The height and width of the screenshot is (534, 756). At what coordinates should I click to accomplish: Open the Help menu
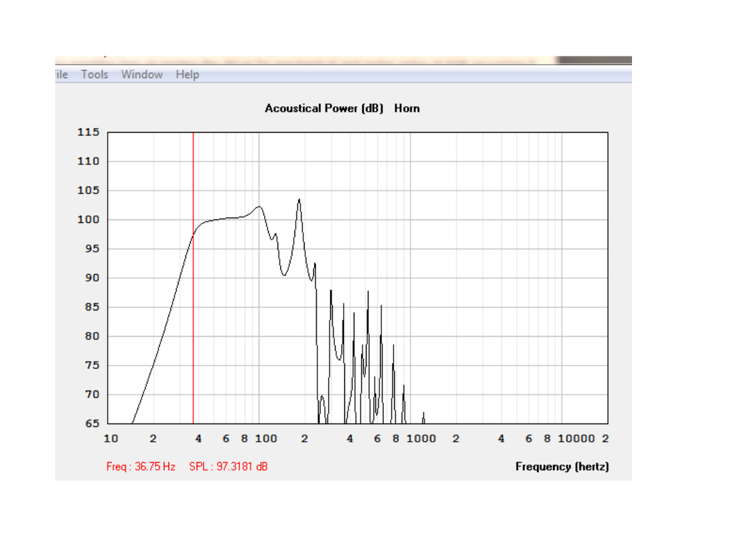[x=187, y=75]
